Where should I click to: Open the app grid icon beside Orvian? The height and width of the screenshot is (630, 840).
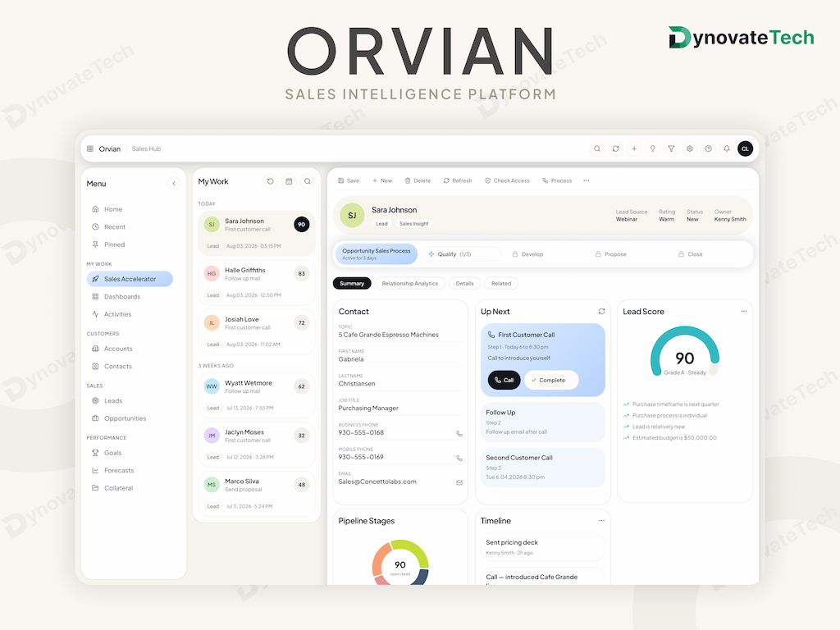coord(90,149)
